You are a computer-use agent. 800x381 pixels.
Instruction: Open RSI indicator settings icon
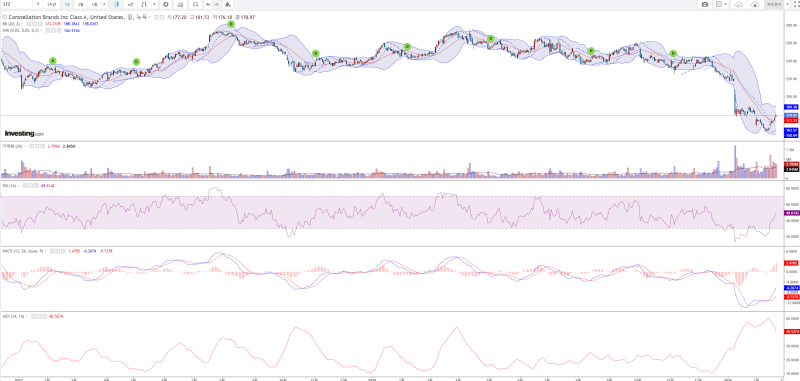click(x=31, y=186)
